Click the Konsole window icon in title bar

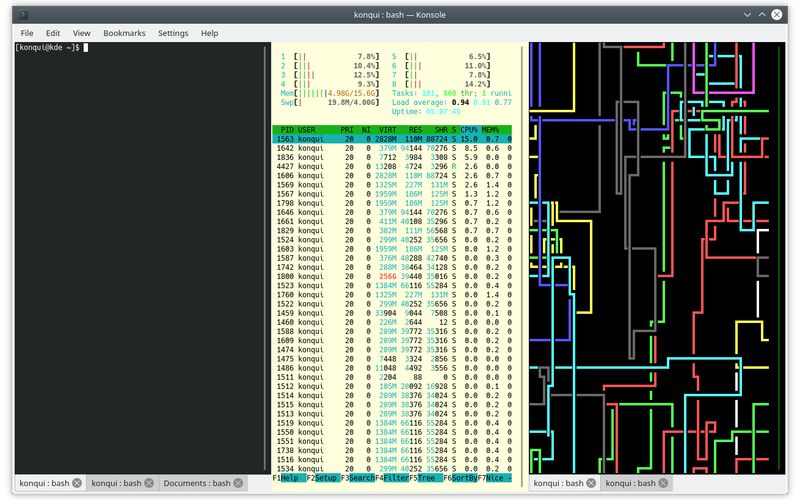click(22, 14)
